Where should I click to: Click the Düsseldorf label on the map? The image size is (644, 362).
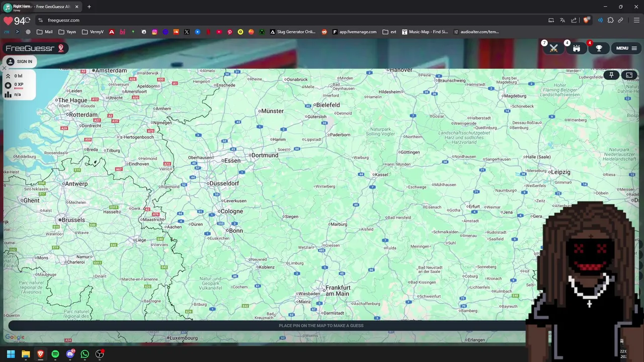(224, 184)
